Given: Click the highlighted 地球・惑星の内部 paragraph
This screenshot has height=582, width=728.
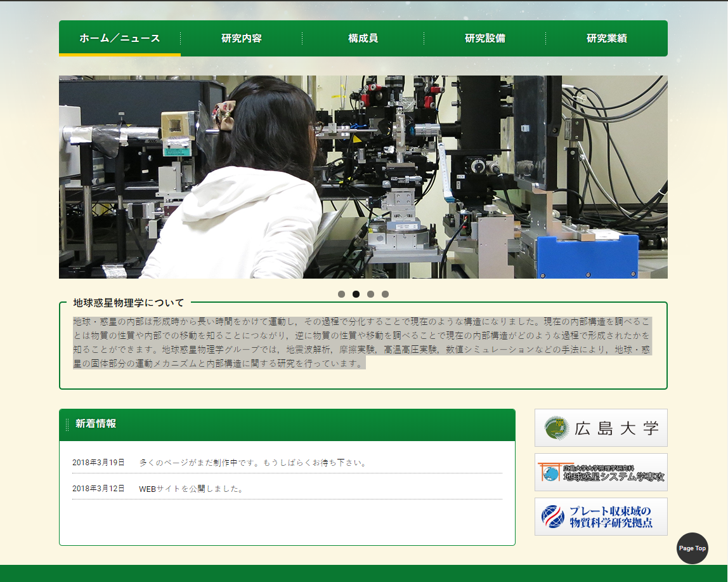Looking at the screenshot, I should click(x=362, y=343).
